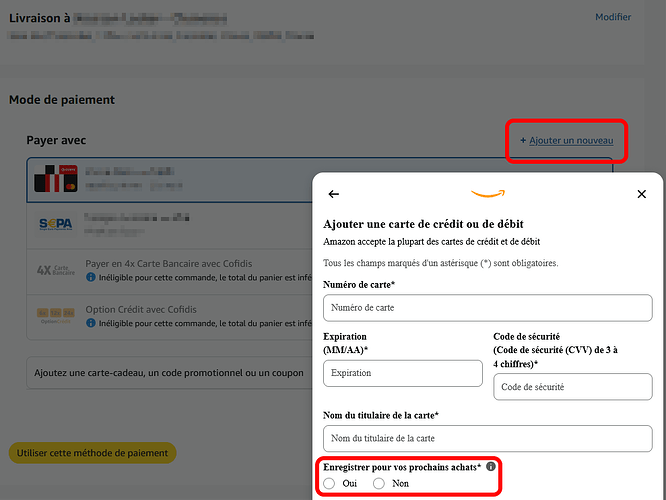Close the add card dialog
This screenshot has width=666, height=500.
tap(641, 194)
